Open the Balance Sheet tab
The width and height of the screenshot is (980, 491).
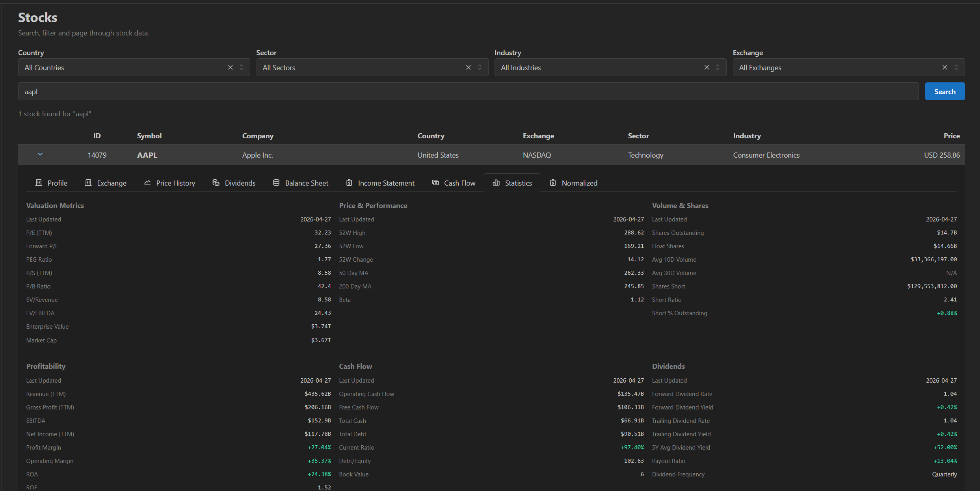pyautogui.click(x=300, y=183)
